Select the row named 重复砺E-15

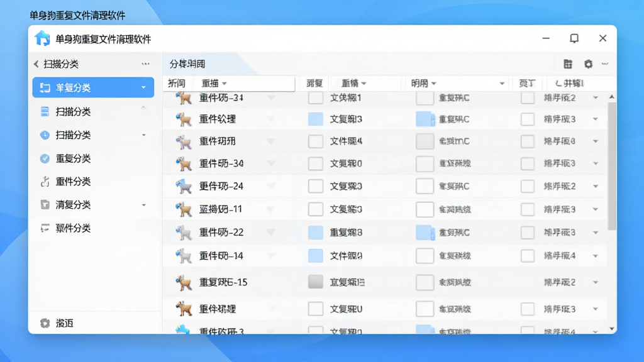pos(385,282)
